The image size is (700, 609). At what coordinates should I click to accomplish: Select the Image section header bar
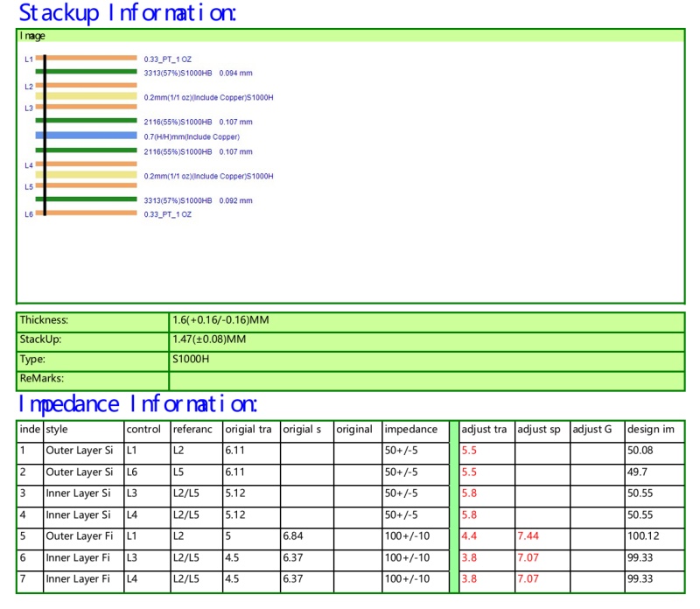350,36
